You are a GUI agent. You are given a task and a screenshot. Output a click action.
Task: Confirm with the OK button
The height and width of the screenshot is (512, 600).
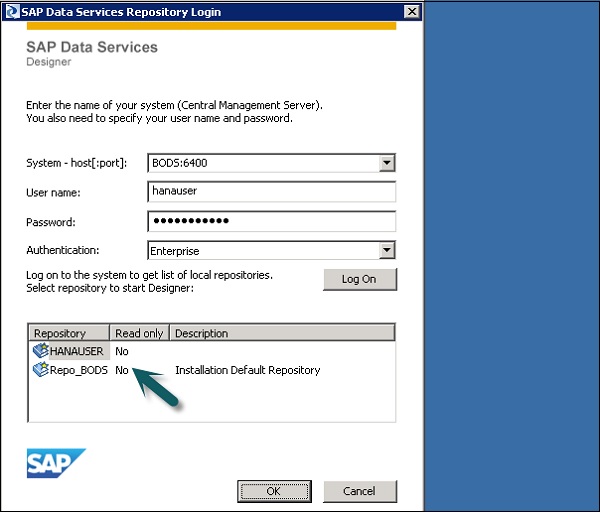(274, 491)
